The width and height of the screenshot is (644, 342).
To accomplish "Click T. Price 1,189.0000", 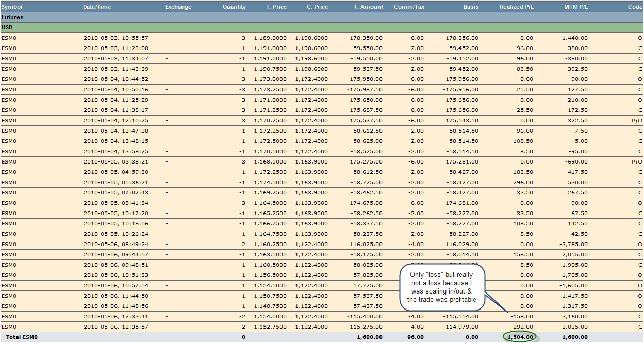I will [270, 38].
